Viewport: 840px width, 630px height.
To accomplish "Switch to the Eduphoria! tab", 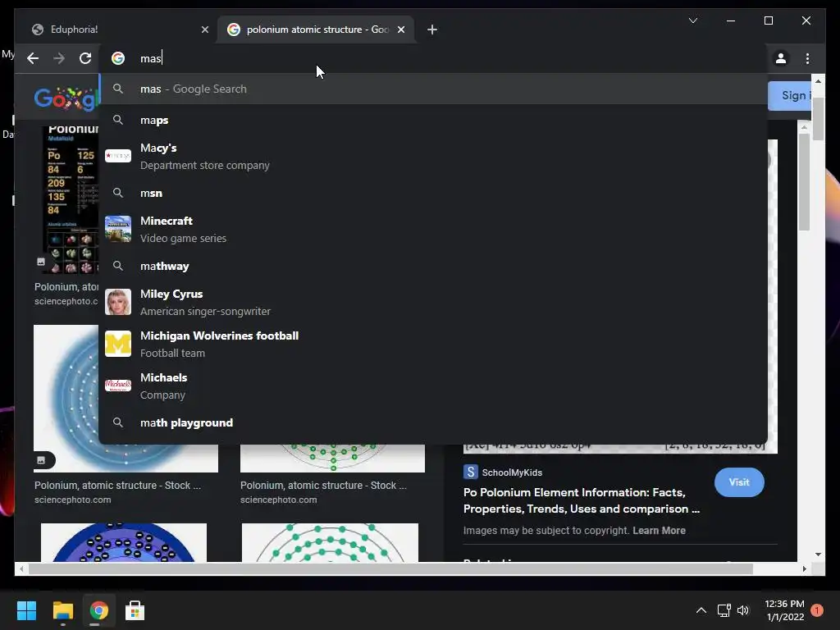I will [x=120, y=30].
